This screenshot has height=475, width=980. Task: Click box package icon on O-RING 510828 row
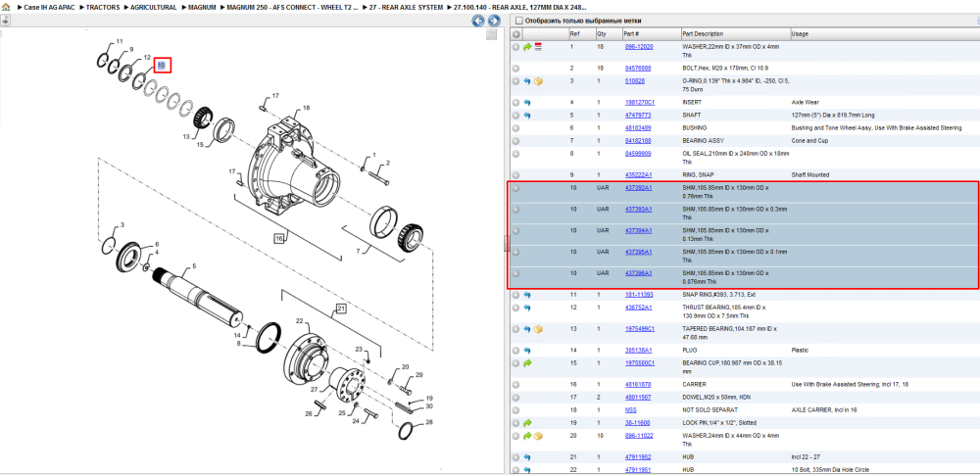pyautogui.click(x=537, y=81)
